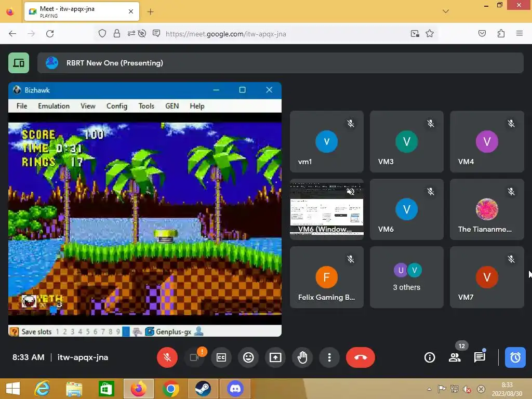The image size is (532, 399).
Task: Open Discord from the taskbar
Action: (235, 389)
